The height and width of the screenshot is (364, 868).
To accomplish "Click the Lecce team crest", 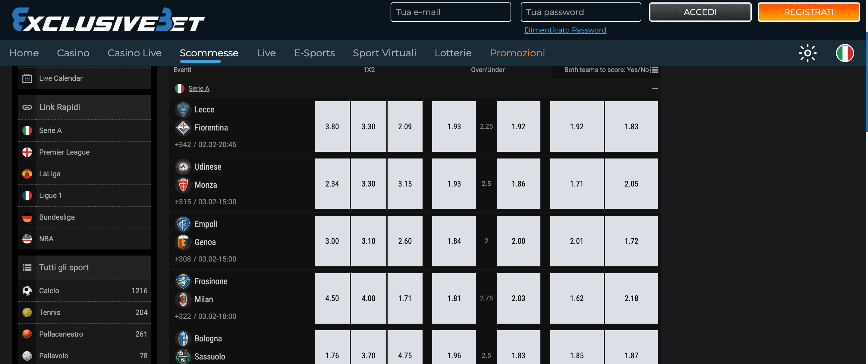I will [183, 110].
